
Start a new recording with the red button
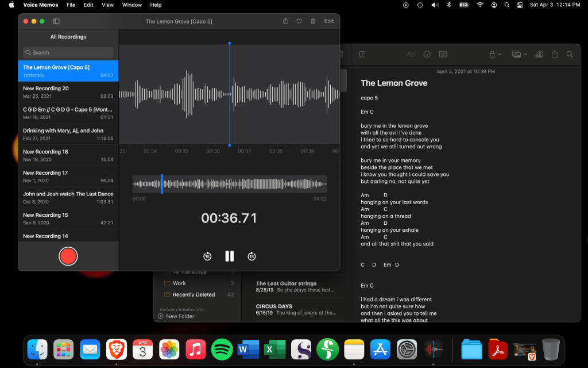(68, 256)
